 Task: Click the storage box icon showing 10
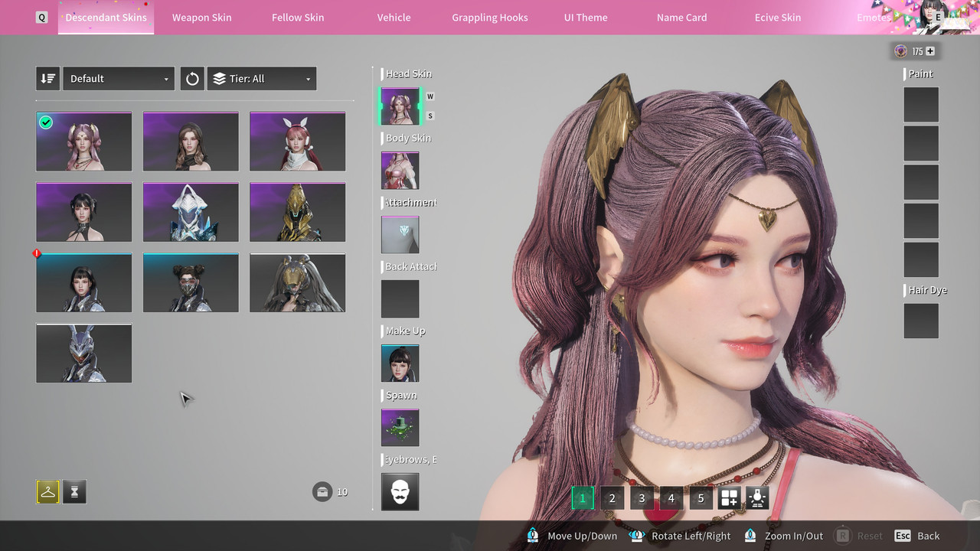pos(322,492)
